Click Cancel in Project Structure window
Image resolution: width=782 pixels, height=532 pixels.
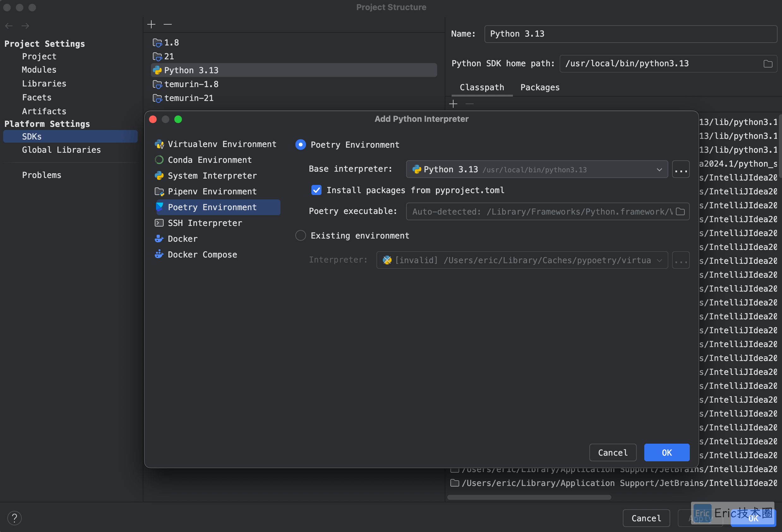(x=646, y=518)
